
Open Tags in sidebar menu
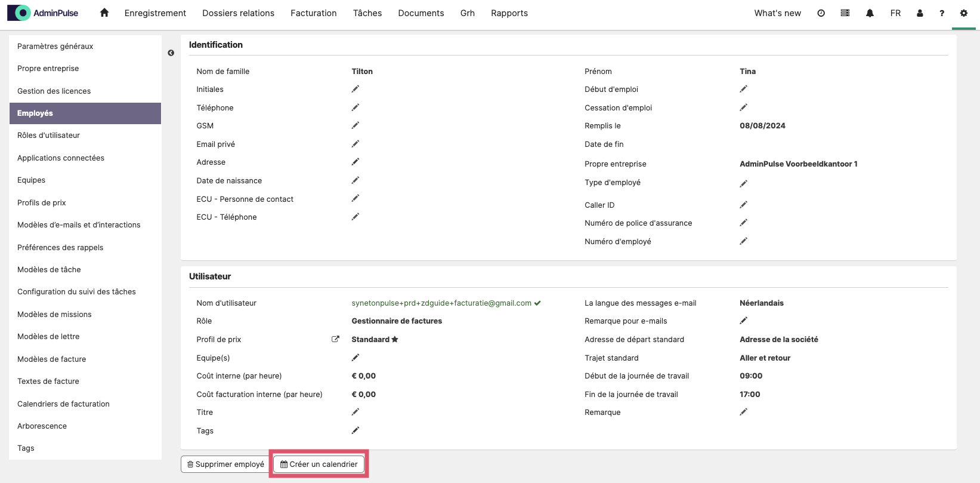(x=85, y=448)
